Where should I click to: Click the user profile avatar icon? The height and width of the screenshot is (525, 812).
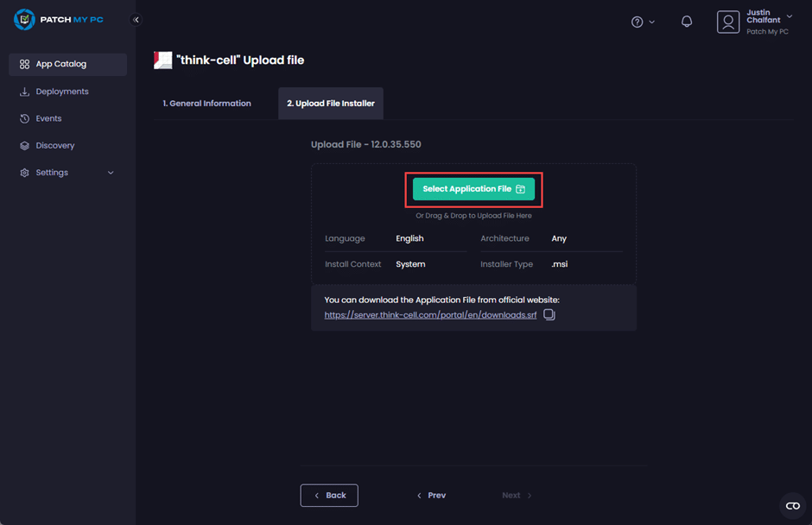(x=728, y=22)
